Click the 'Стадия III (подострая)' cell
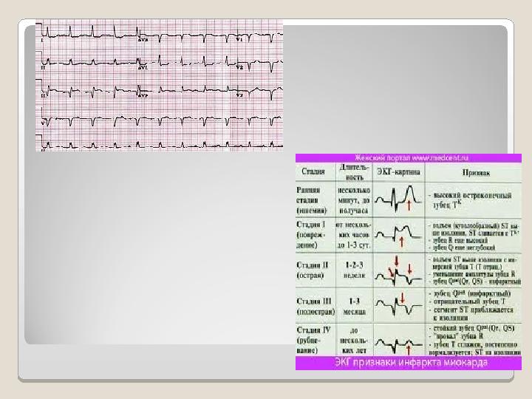 (316, 306)
